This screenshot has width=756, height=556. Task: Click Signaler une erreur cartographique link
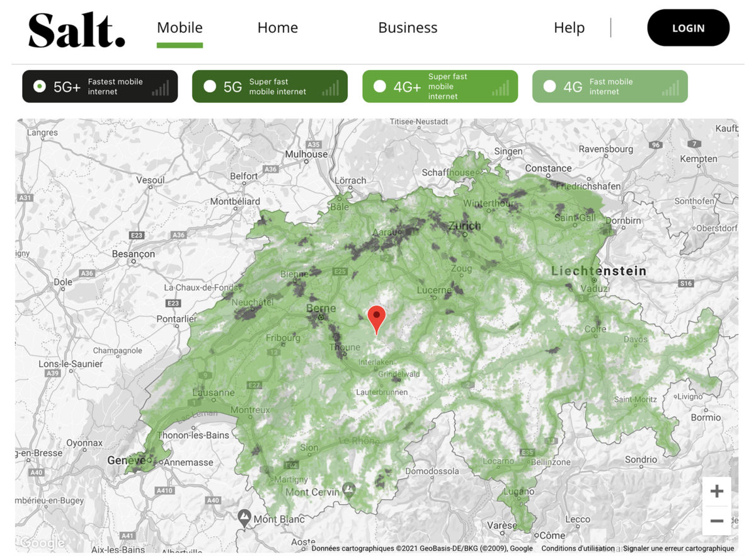pyautogui.click(x=679, y=548)
